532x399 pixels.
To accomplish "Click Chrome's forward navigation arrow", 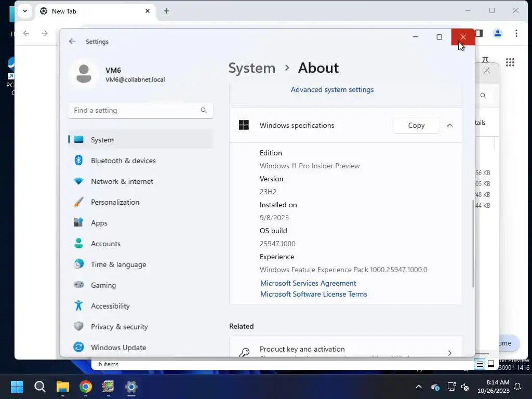I will [45, 33].
